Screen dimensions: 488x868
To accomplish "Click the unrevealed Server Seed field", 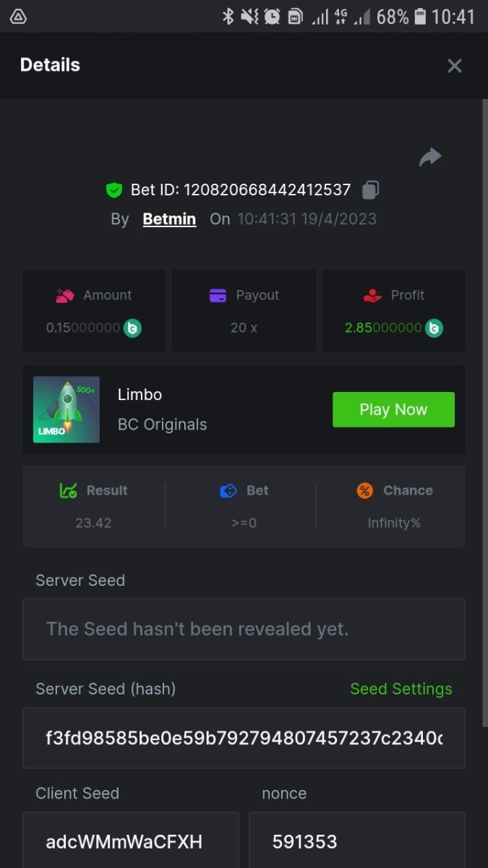I will coord(244,629).
